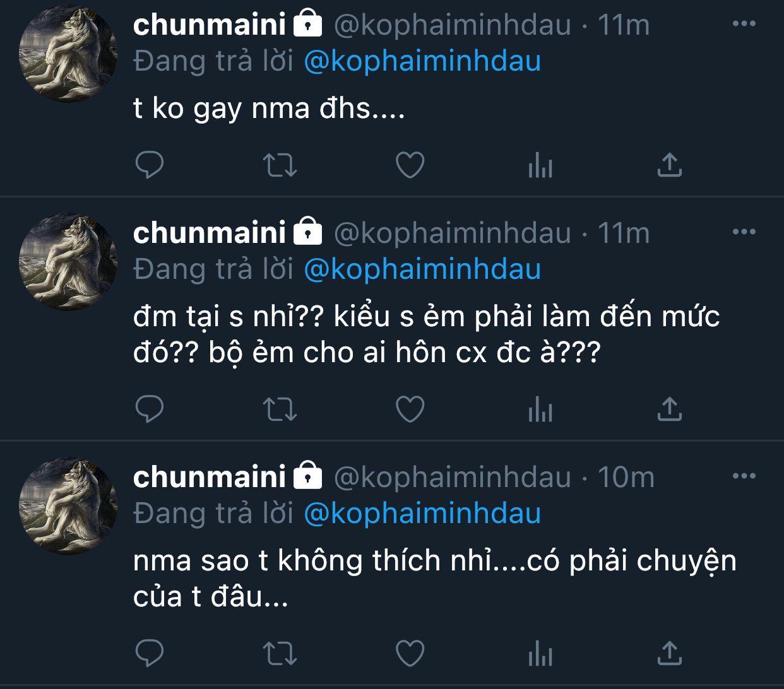Retweet the "t ko gay nma đhs" tweet
This screenshot has width=784, height=689.
(279, 165)
